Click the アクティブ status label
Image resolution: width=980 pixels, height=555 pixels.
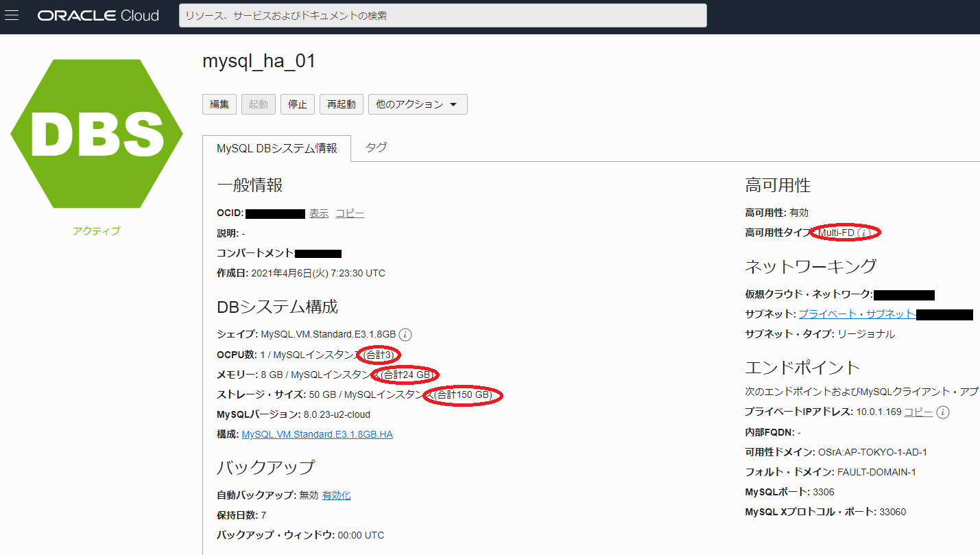point(97,231)
